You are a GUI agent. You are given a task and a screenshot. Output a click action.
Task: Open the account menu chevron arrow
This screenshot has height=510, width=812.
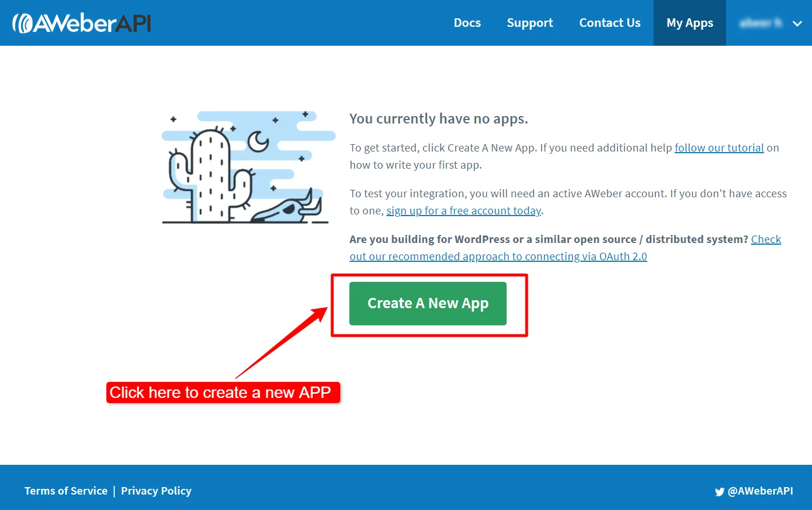point(796,24)
